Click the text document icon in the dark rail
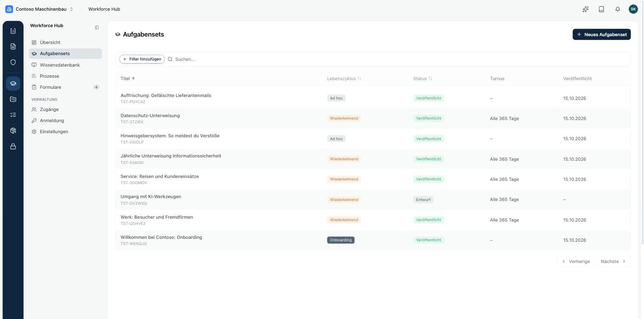The image size is (644, 319). [13, 46]
